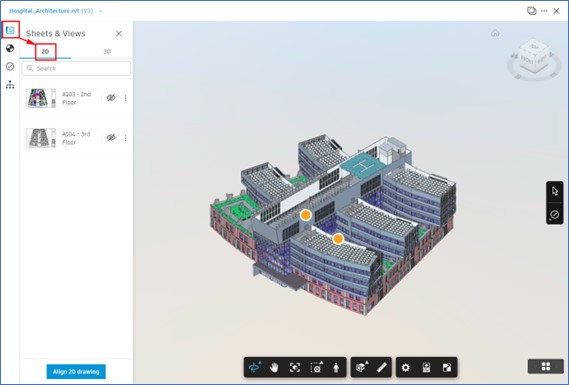Toggle the Sheets & Views panel icon

point(10,30)
